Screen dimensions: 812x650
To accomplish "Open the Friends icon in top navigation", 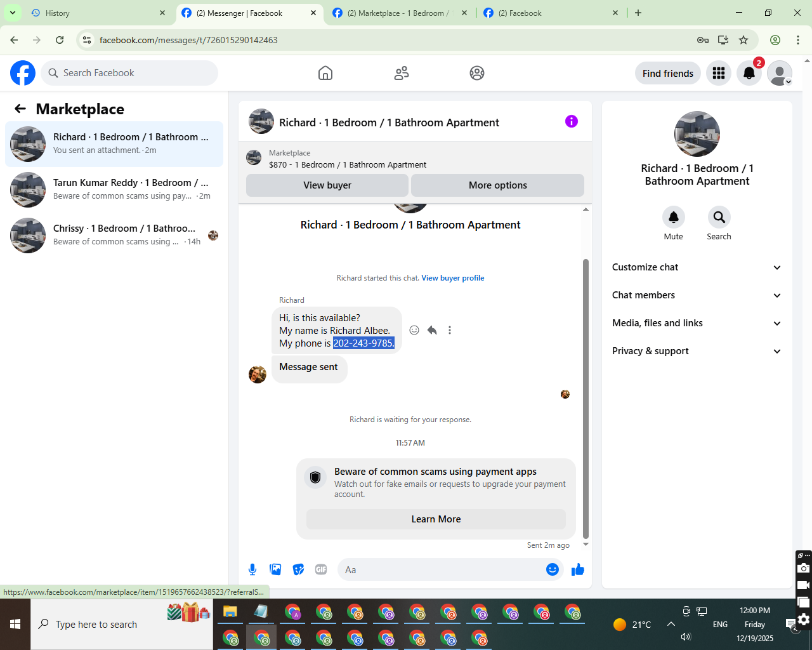I will click(x=402, y=73).
